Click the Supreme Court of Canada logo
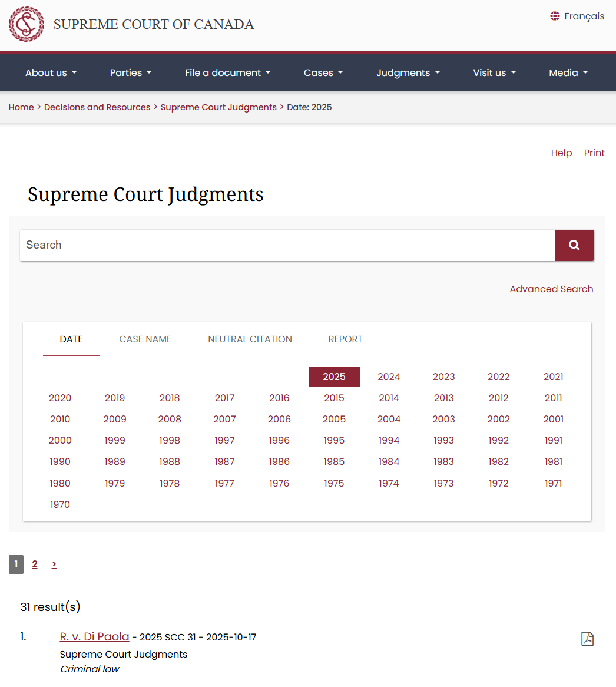This screenshot has height=687, width=616. (27, 24)
